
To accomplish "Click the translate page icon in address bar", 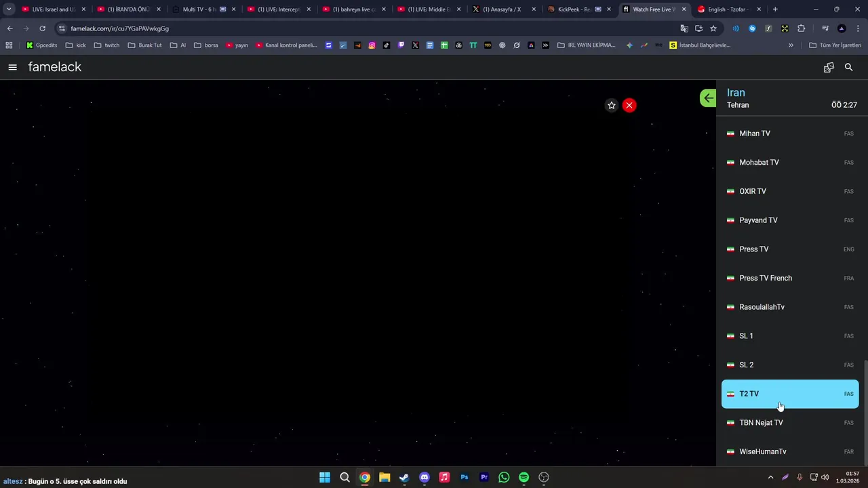I will tap(684, 28).
